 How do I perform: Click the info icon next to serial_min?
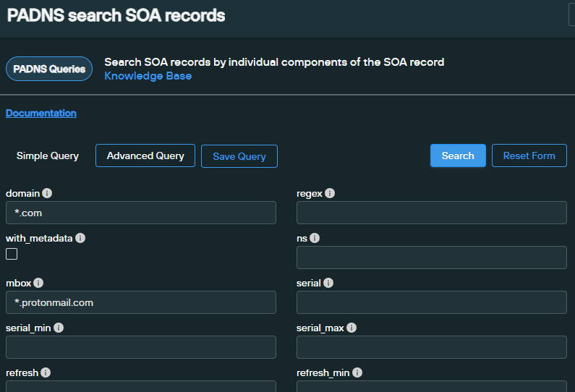pos(59,328)
